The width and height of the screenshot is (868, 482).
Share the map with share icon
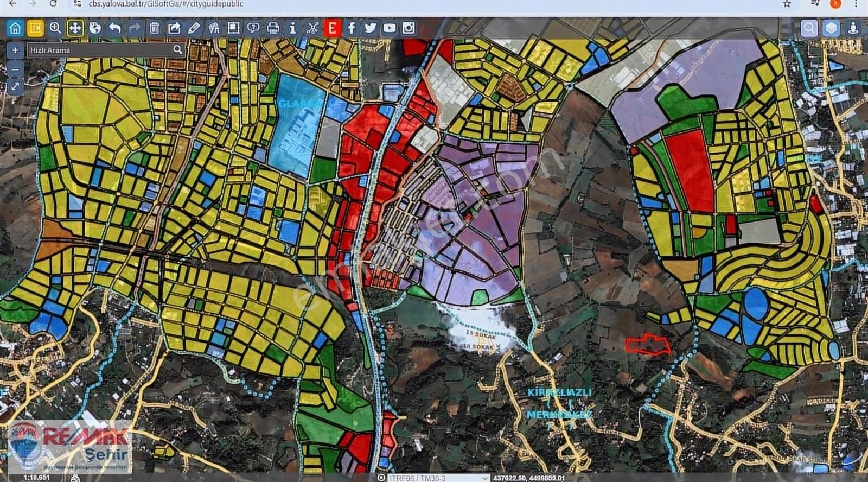174,28
